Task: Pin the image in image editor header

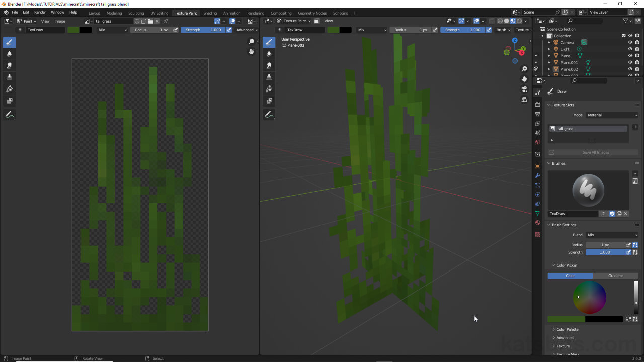Action: pos(166,21)
